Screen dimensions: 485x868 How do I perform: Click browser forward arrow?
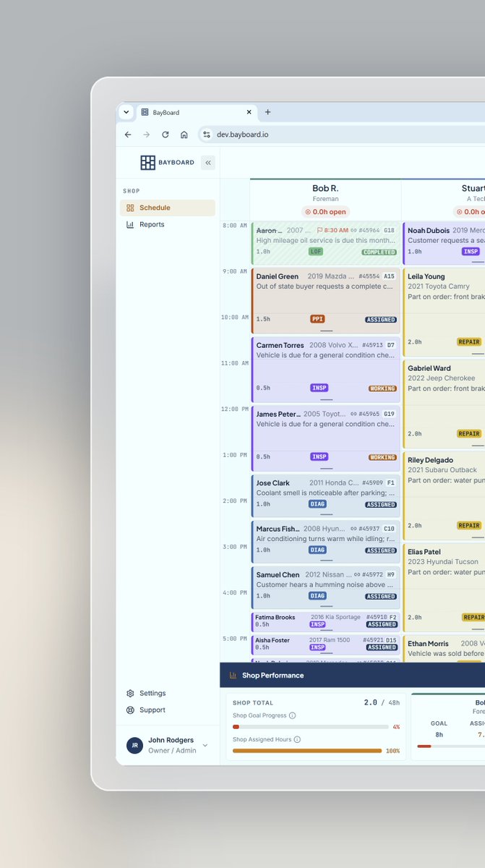(147, 135)
